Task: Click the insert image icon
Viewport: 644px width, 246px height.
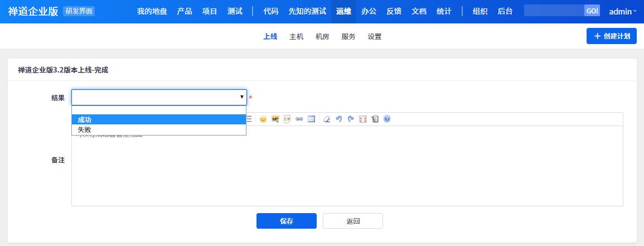Action: [x=275, y=119]
